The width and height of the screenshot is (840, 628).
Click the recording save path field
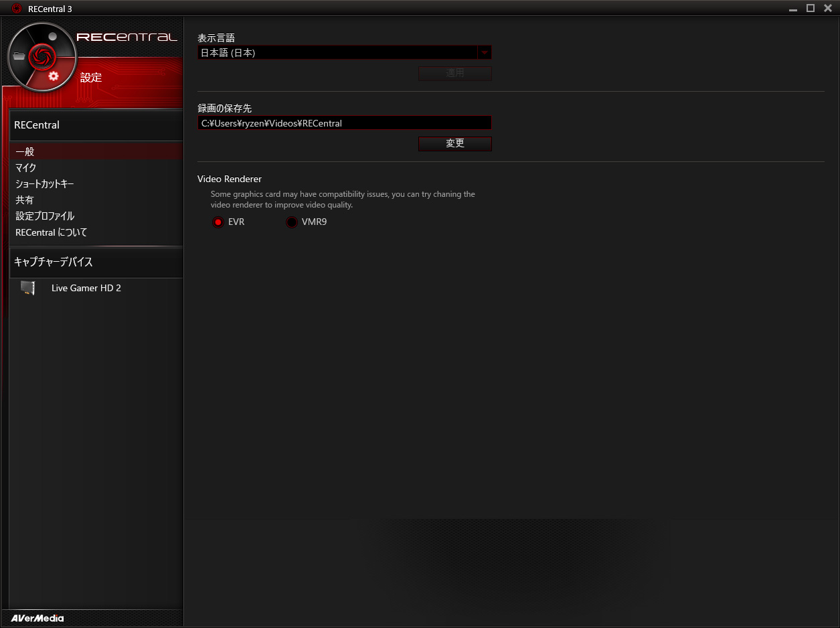[345, 123]
